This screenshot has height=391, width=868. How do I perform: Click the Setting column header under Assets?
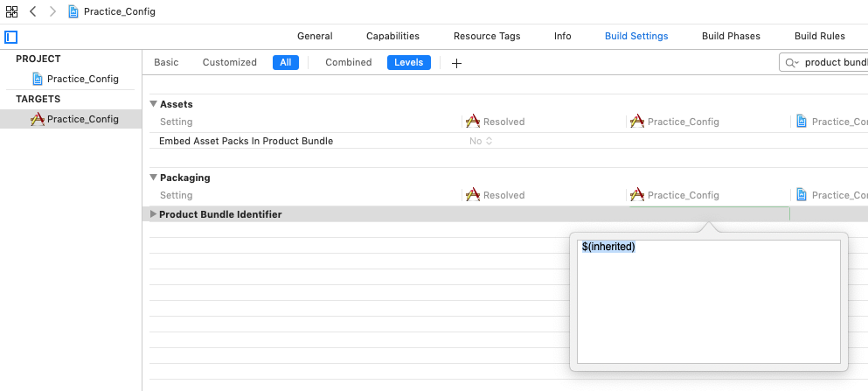pos(176,122)
